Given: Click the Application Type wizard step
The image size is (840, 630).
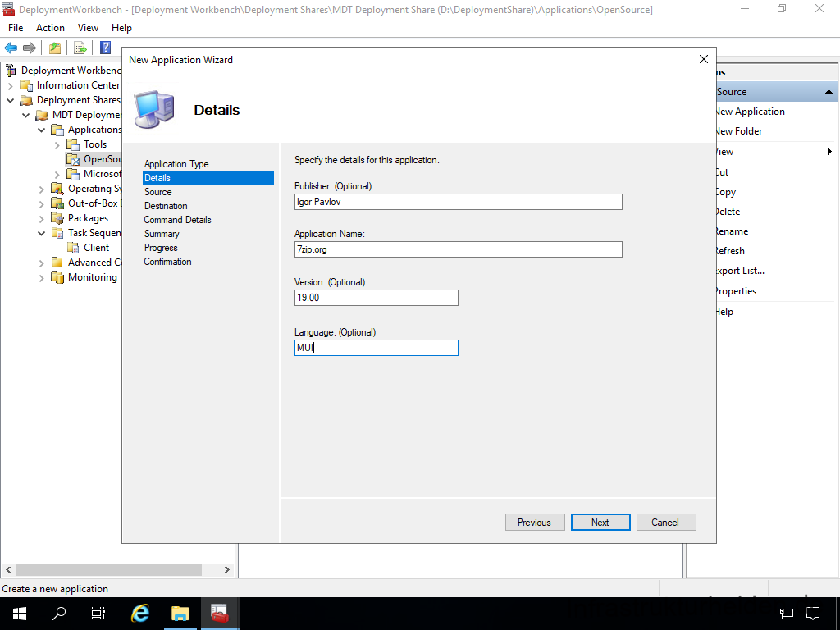Looking at the screenshot, I should [176, 164].
